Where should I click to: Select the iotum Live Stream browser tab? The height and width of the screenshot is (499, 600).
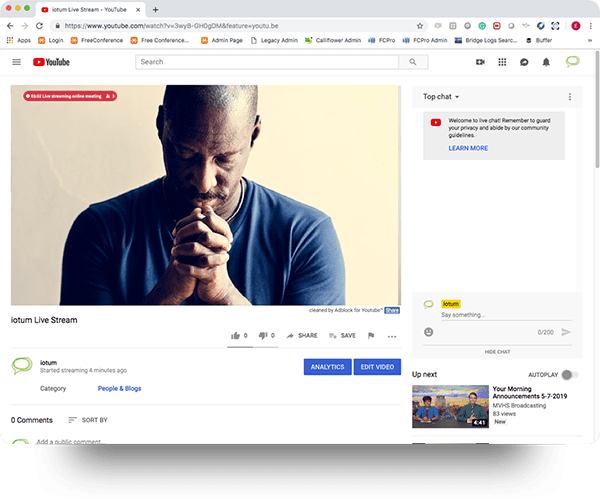coord(90,10)
